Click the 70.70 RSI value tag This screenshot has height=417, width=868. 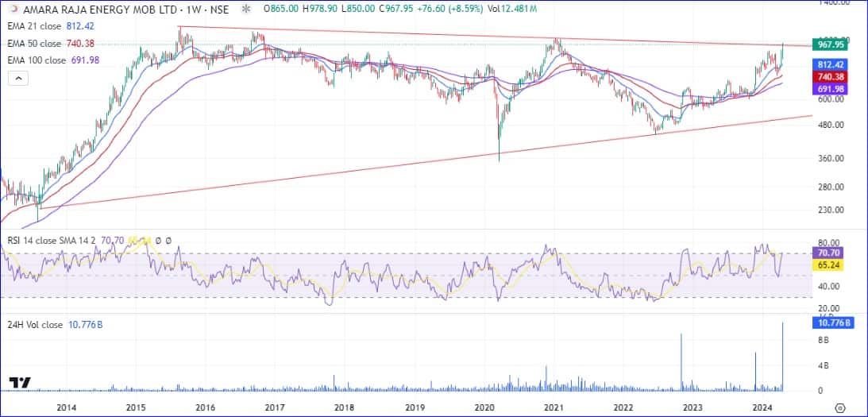click(x=827, y=254)
